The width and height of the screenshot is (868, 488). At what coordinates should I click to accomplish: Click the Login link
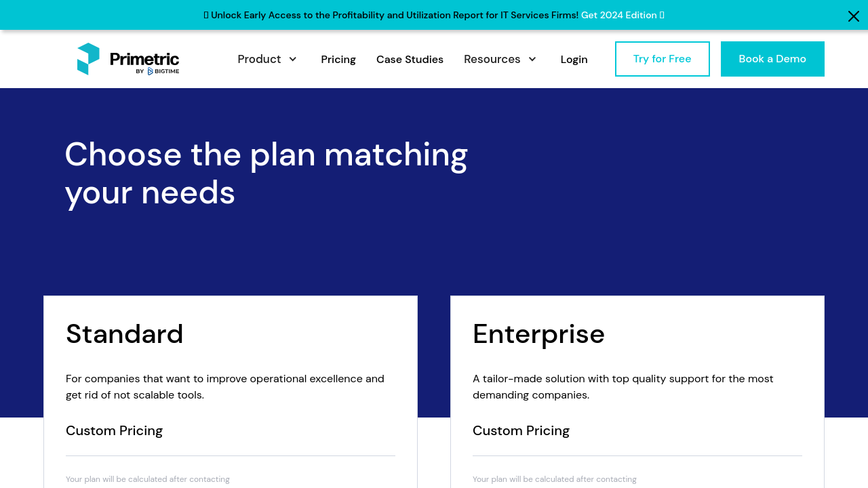(x=574, y=60)
